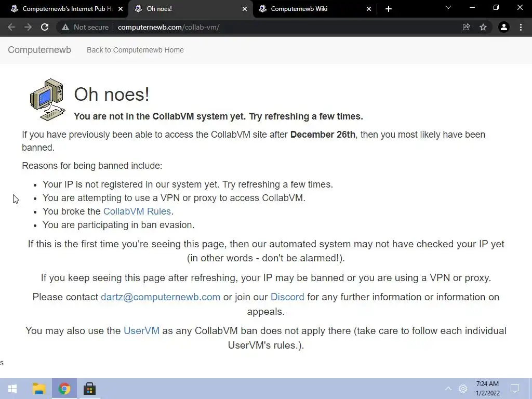
Task: Click the retro computer image
Action: pos(47,100)
